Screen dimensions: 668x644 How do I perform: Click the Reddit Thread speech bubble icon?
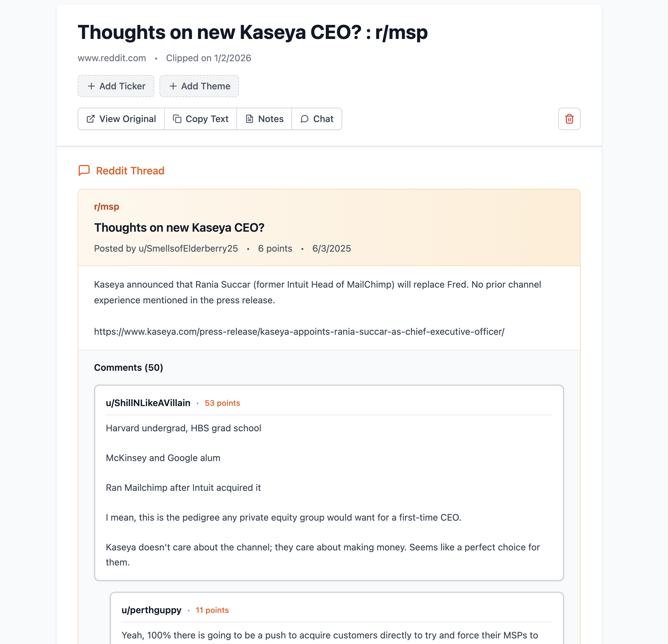(84, 170)
